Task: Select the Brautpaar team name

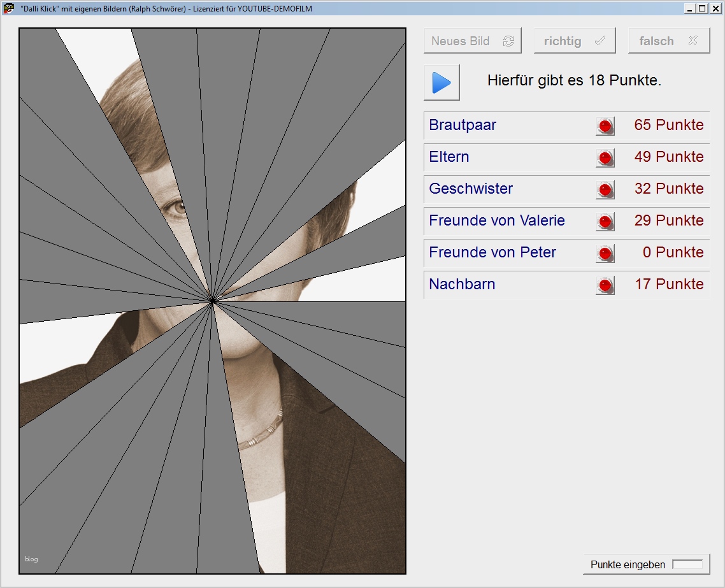Action: click(x=463, y=125)
